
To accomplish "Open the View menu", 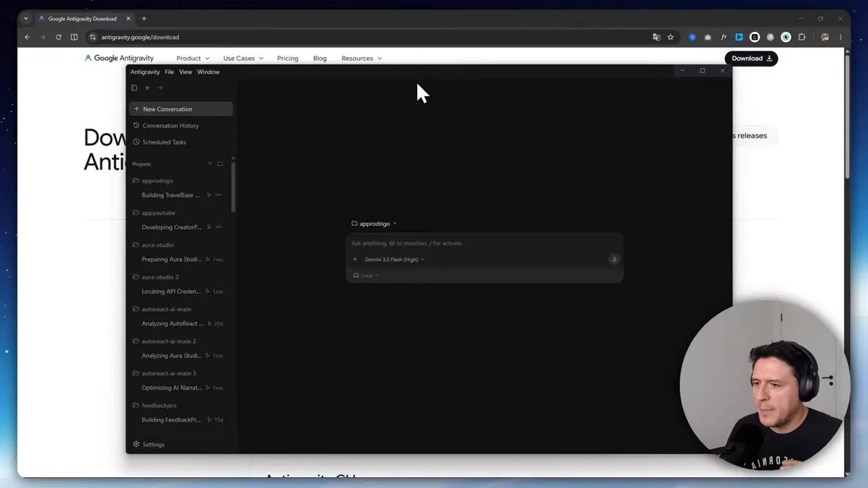I will 185,72.
